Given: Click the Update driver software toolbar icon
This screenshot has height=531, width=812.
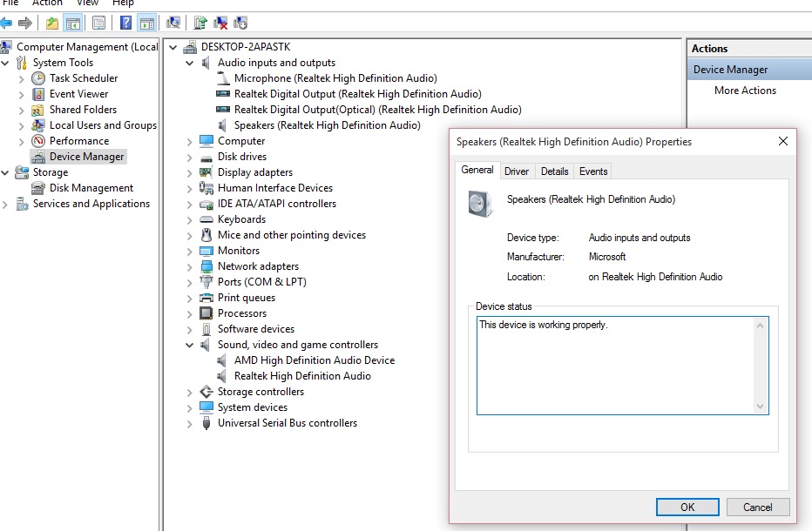Looking at the screenshot, I should (200, 23).
